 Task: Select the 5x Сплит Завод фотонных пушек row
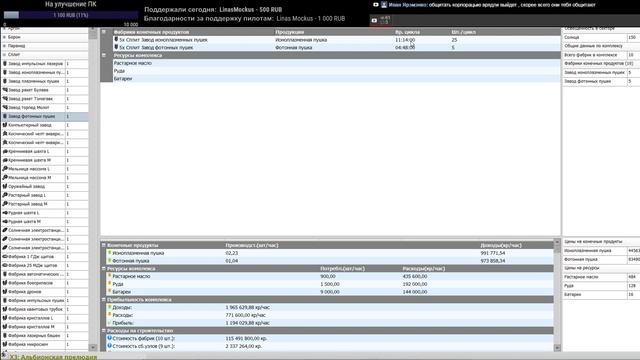[x=337, y=47]
